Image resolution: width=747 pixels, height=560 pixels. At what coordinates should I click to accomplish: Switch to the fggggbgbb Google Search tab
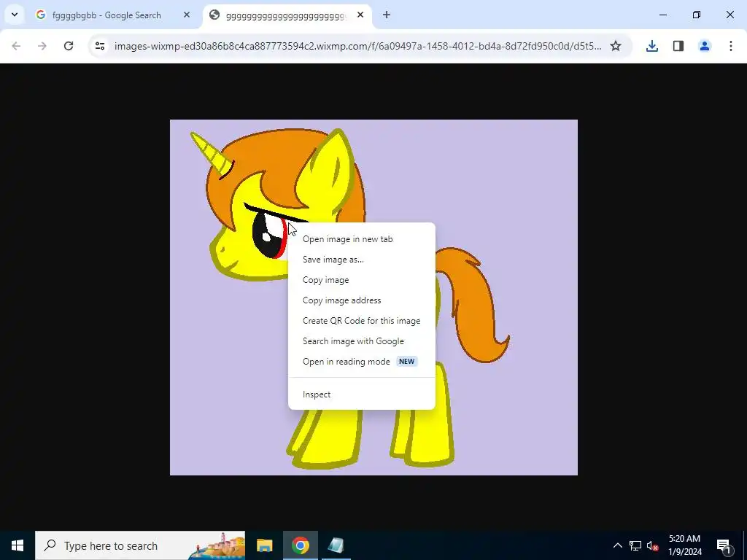pos(107,15)
